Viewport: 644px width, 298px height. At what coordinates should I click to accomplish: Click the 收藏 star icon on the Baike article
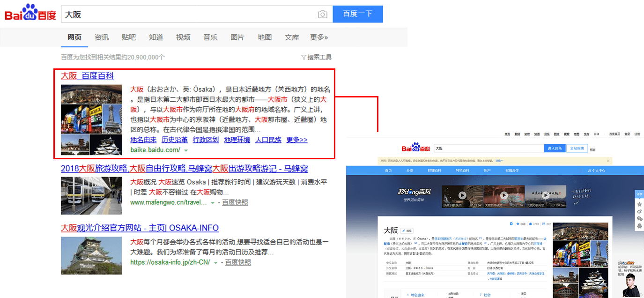tap(517, 224)
